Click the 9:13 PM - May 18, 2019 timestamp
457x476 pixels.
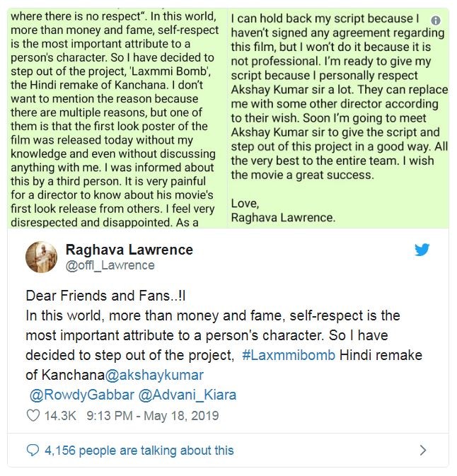coord(152,416)
